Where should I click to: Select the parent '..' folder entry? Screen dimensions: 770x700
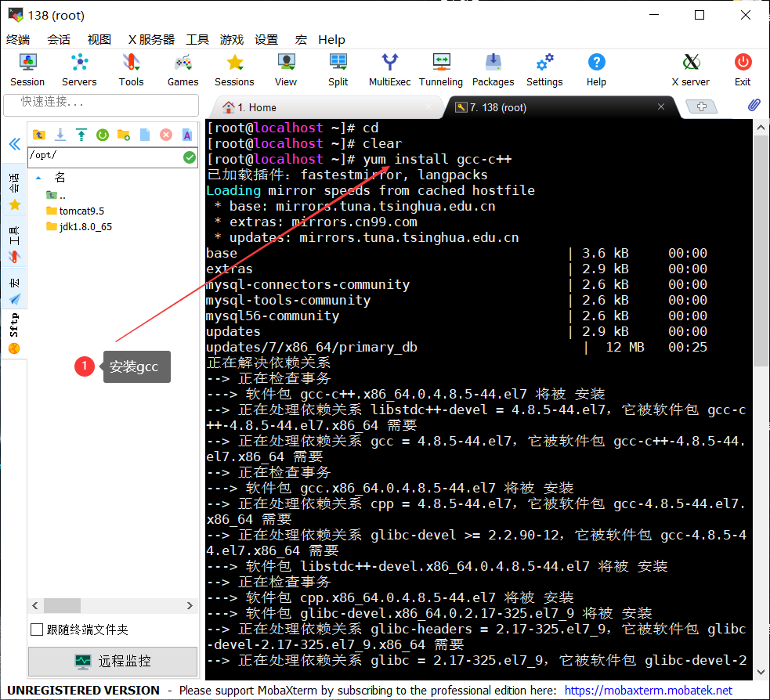click(x=56, y=196)
